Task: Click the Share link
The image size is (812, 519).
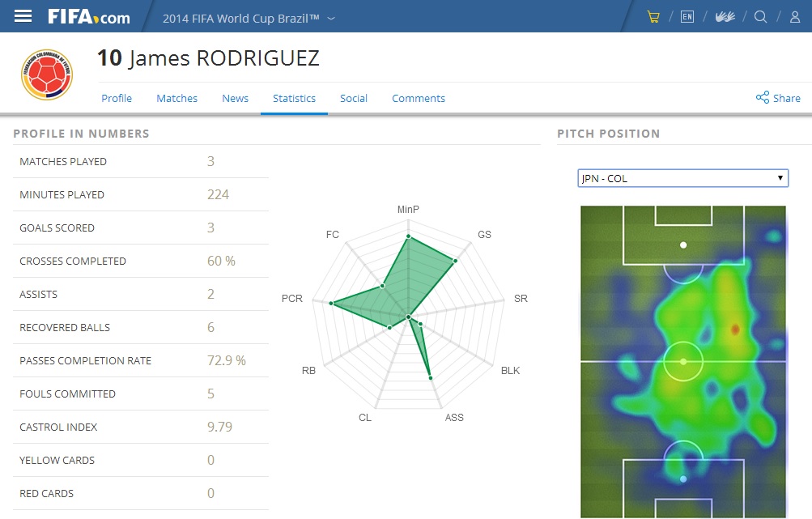Action: click(x=778, y=98)
